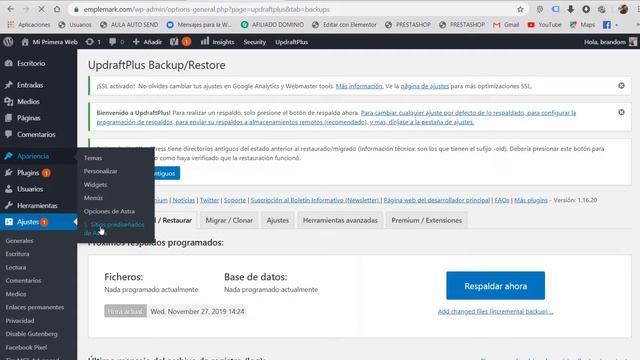The width and height of the screenshot is (640, 360).
Task: Open the YouTube bookmark
Action: pyautogui.click(x=544, y=24)
